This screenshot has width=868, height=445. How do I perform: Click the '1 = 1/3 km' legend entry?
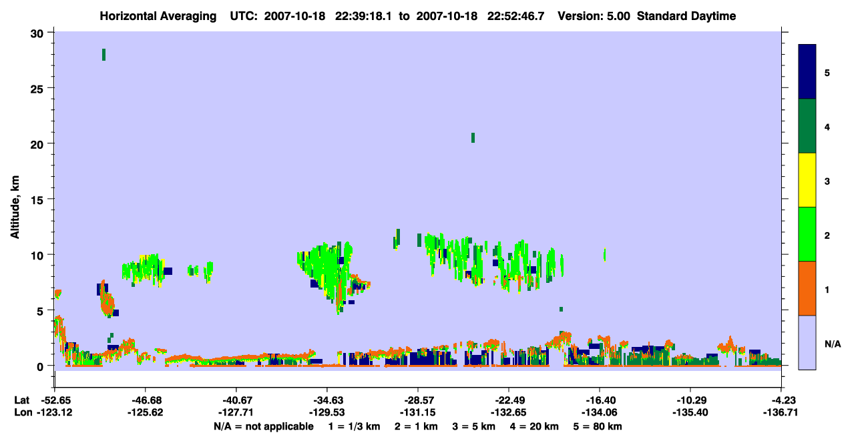(355, 426)
